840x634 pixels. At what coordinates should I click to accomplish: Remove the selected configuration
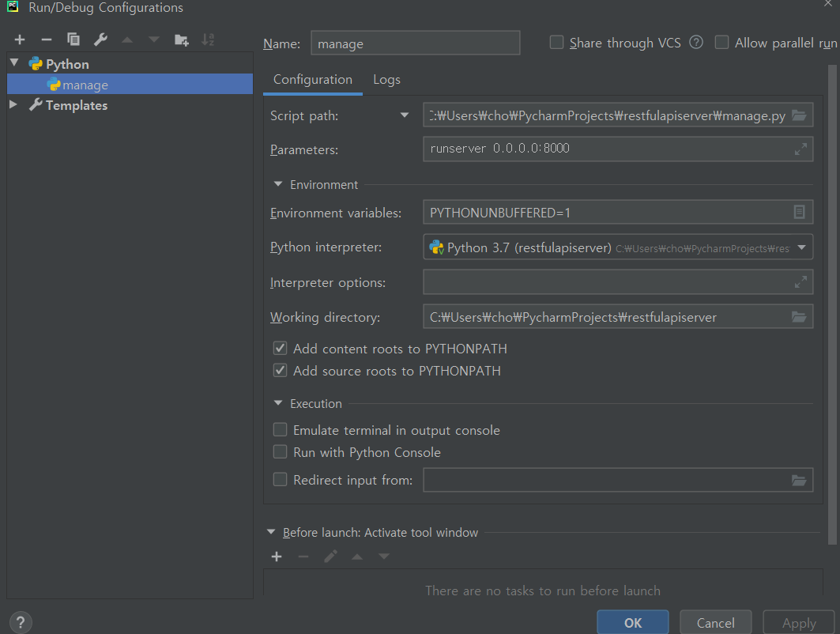tap(47, 40)
